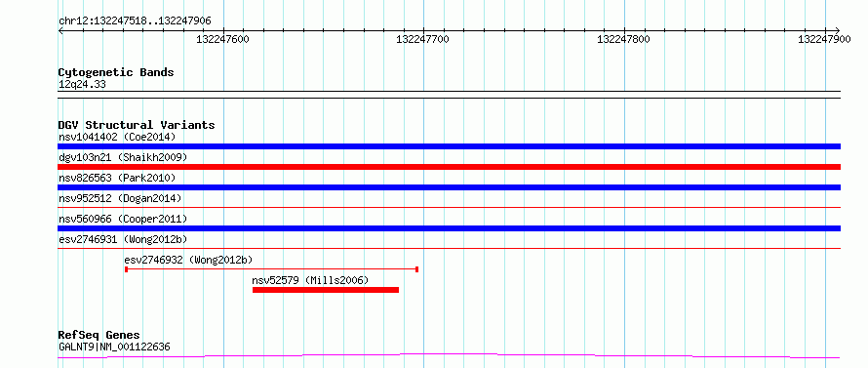Click the RefSeq Genes track heading

99,336
